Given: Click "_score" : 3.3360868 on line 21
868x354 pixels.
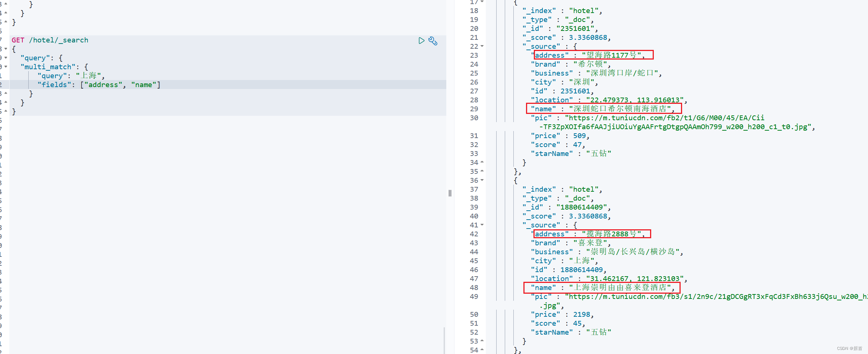Looking at the screenshot, I should click(x=566, y=38).
